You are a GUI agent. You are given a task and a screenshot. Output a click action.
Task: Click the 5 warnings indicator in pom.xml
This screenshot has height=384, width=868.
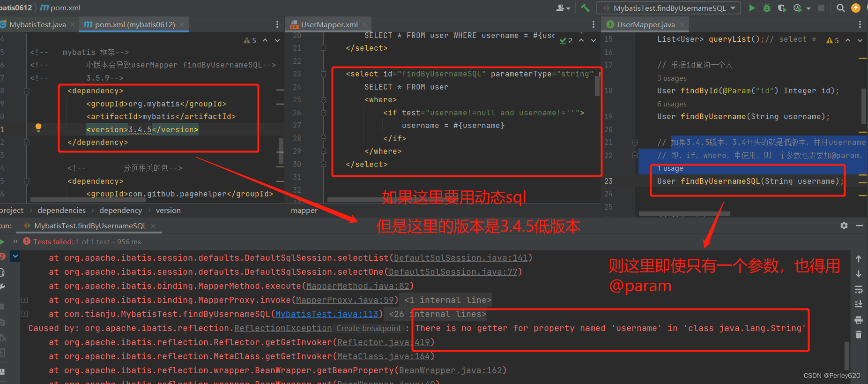250,40
